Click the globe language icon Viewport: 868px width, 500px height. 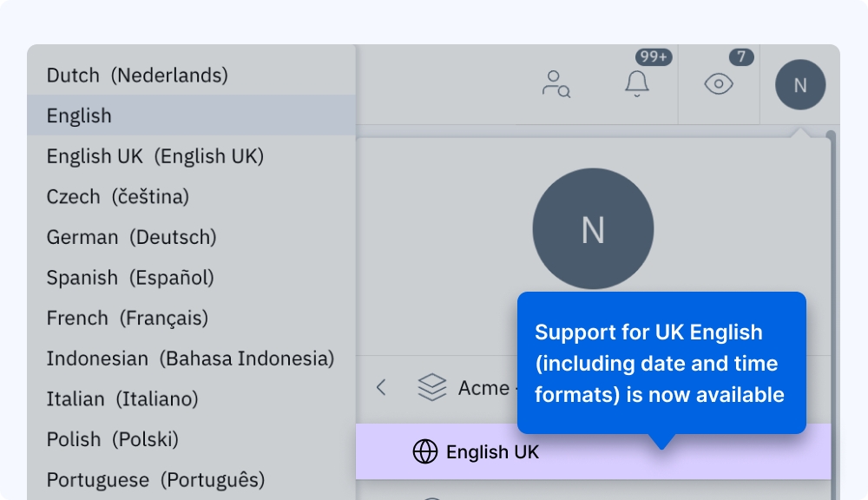point(424,451)
